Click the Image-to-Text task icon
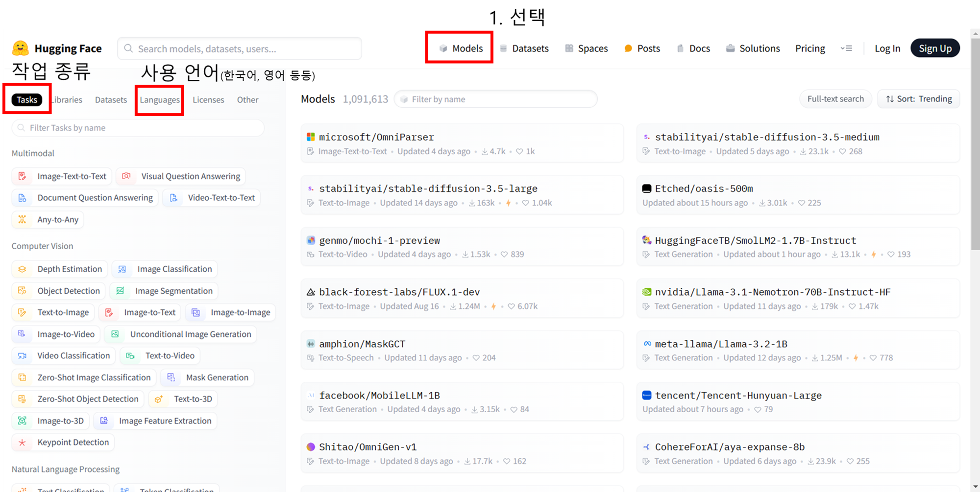980x492 pixels. [x=109, y=312]
